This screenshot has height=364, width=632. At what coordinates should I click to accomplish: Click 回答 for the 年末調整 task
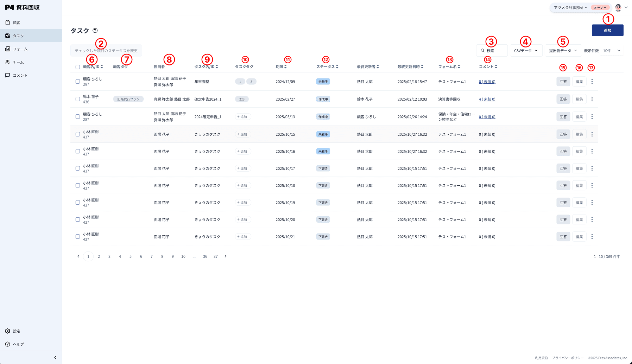point(563,82)
